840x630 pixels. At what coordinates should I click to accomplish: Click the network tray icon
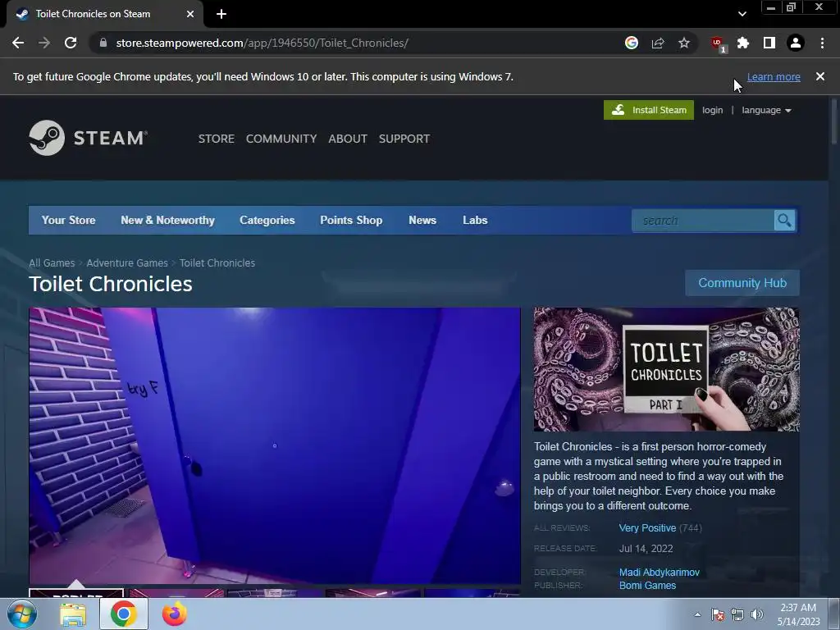coord(737,614)
